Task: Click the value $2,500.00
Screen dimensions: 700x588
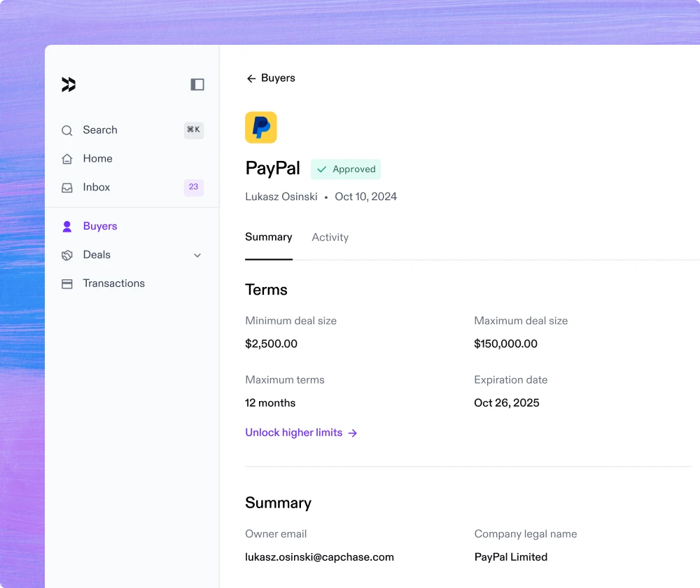Action: tap(271, 344)
